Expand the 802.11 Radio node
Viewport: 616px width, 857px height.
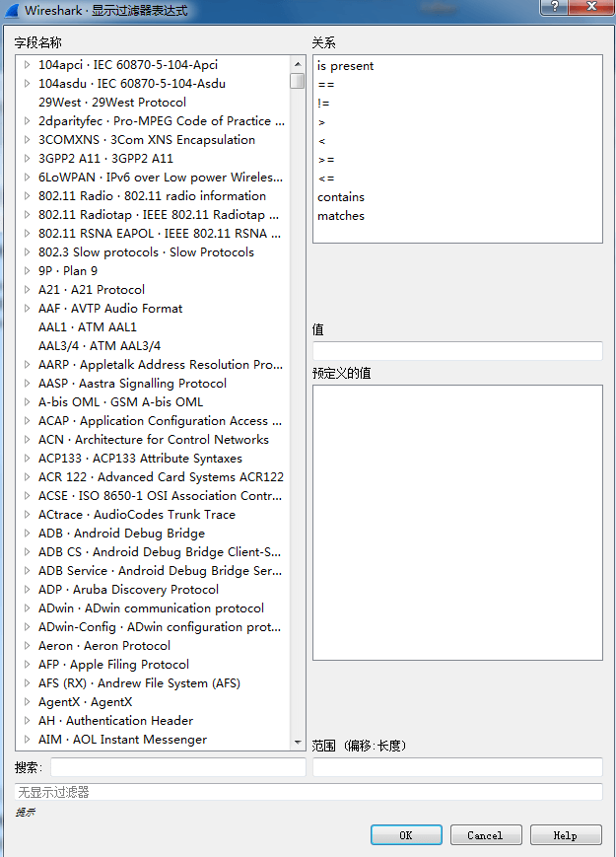[x=27, y=195]
